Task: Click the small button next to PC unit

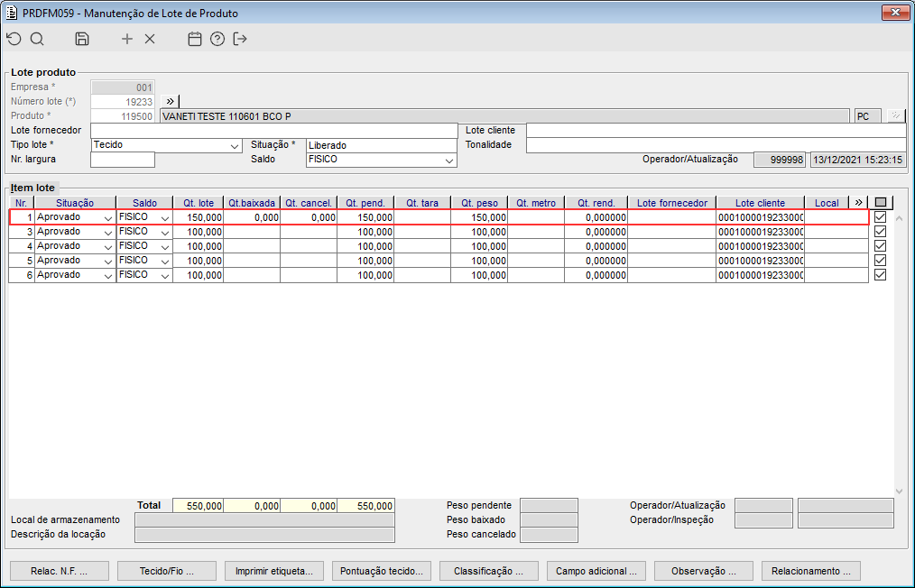Action: click(896, 115)
